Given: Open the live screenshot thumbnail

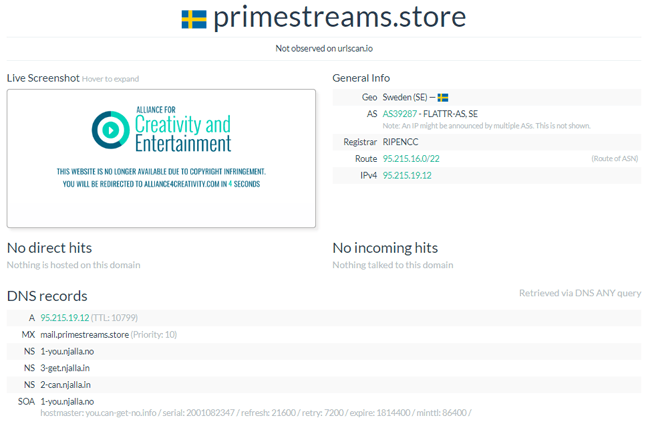Looking at the screenshot, I should (x=161, y=158).
